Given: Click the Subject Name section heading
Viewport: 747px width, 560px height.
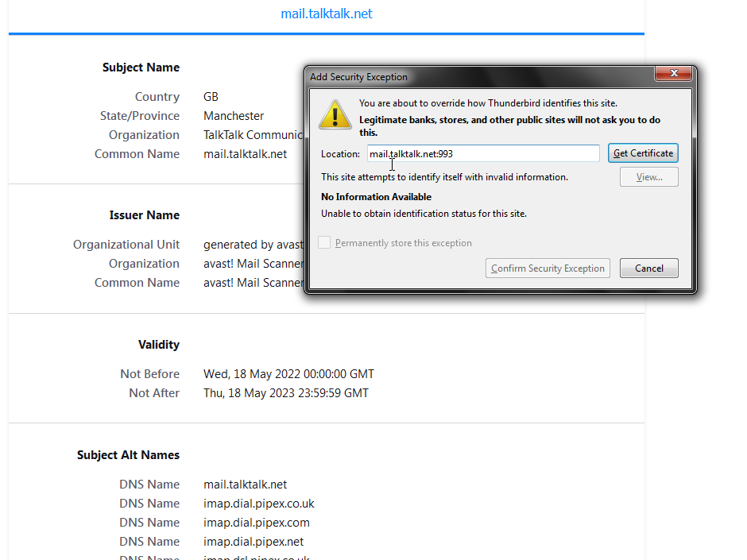Looking at the screenshot, I should pos(141,68).
